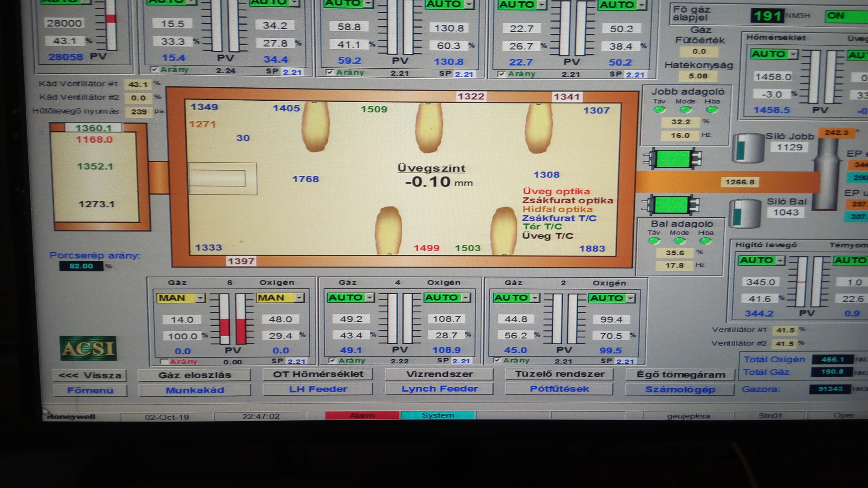Open the MAN dropdown for burner 6 Gáz
The width and height of the screenshot is (868, 488).
pos(200,298)
